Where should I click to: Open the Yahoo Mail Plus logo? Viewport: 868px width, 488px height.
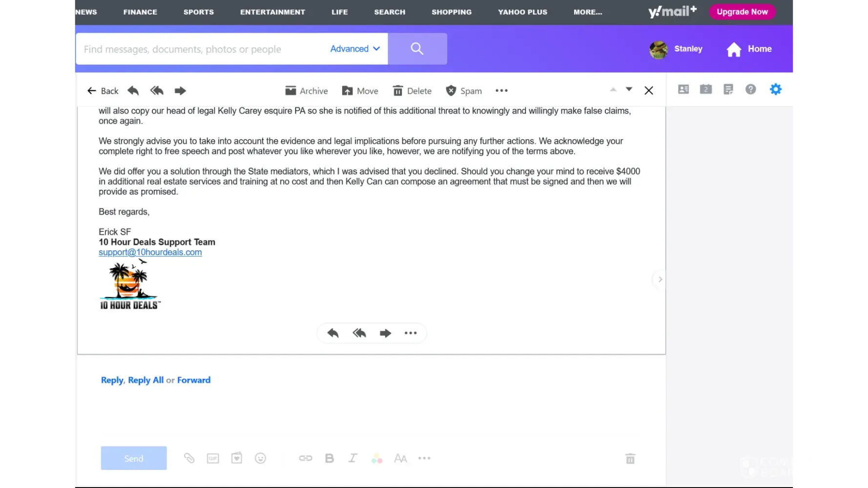672,12
